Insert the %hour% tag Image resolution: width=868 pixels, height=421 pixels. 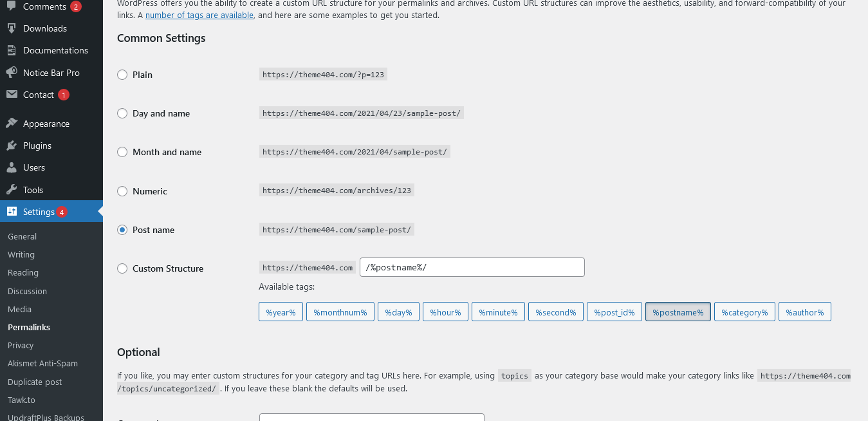tap(445, 312)
